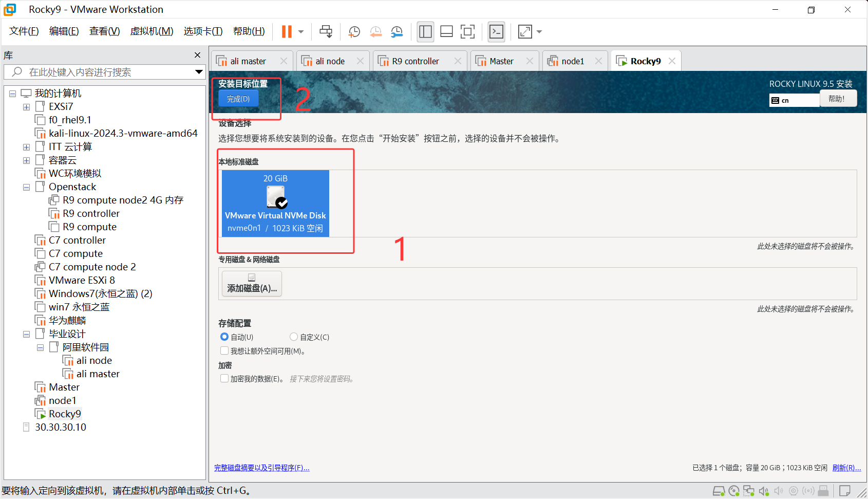Image resolution: width=868 pixels, height=499 pixels.
Task: Click the network adapter status icon
Action: pos(749,491)
